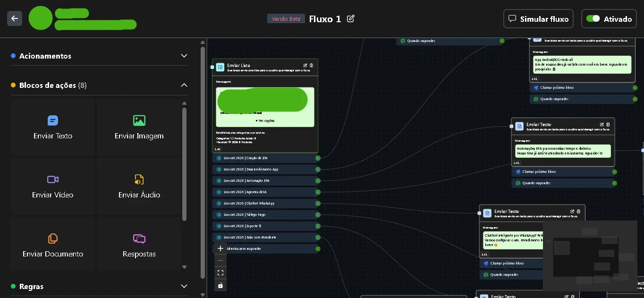
Task: Click Chamar próximo bloco under App Android/iOS node
Action: click(583, 88)
